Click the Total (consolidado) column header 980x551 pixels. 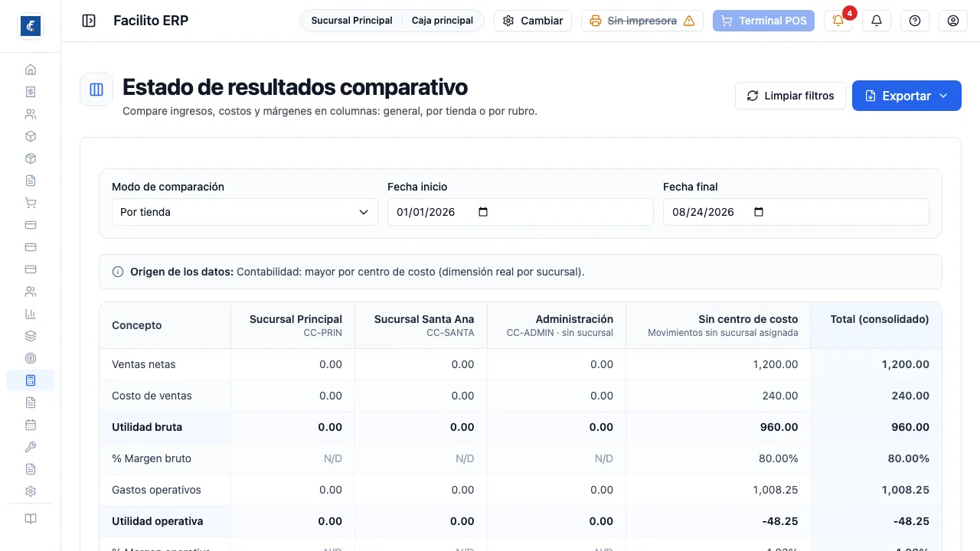(877, 325)
